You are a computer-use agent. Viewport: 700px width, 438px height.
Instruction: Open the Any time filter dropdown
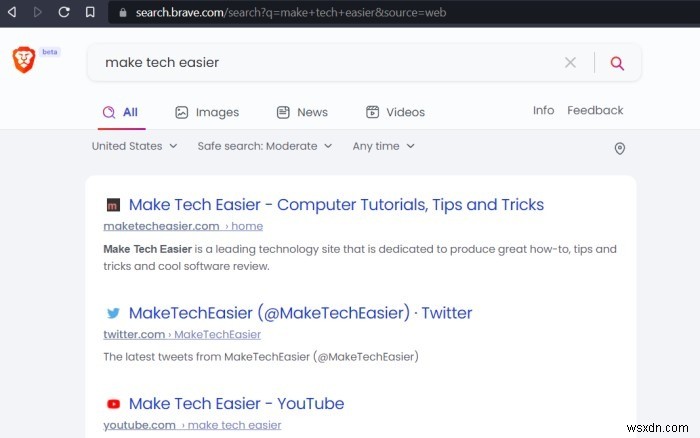[383, 146]
